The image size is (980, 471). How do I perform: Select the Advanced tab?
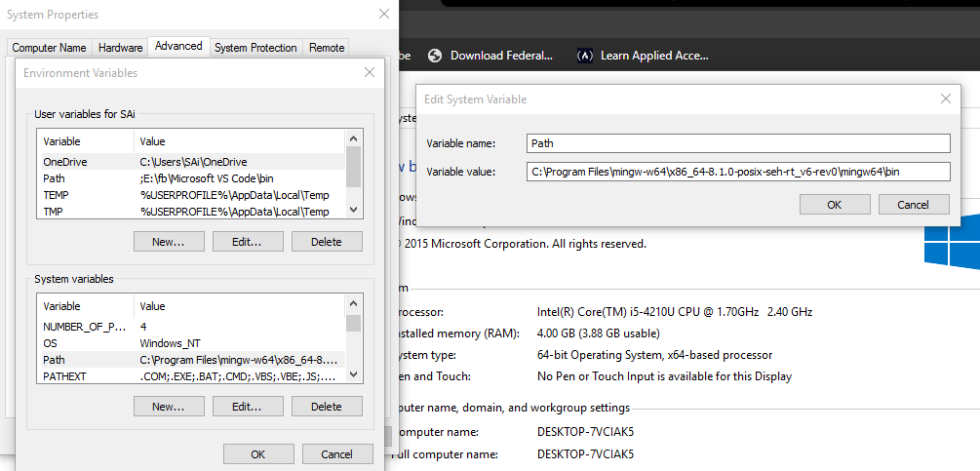pyautogui.click(x=178, y=46)
